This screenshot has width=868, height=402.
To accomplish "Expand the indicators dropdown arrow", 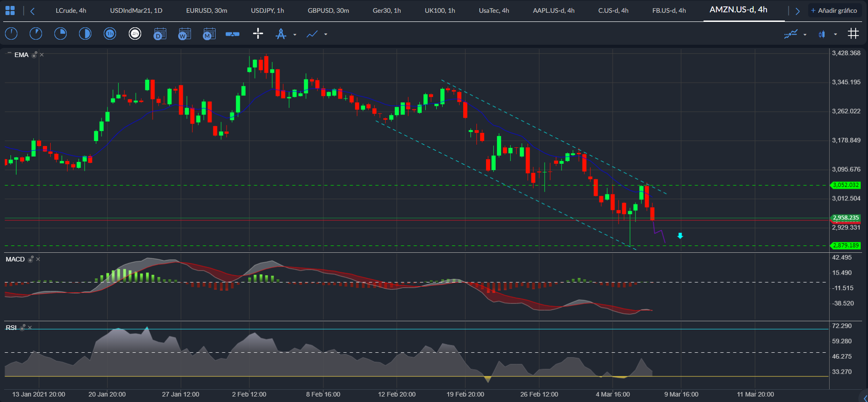I will pyautogui.click(x=805, y=34).
